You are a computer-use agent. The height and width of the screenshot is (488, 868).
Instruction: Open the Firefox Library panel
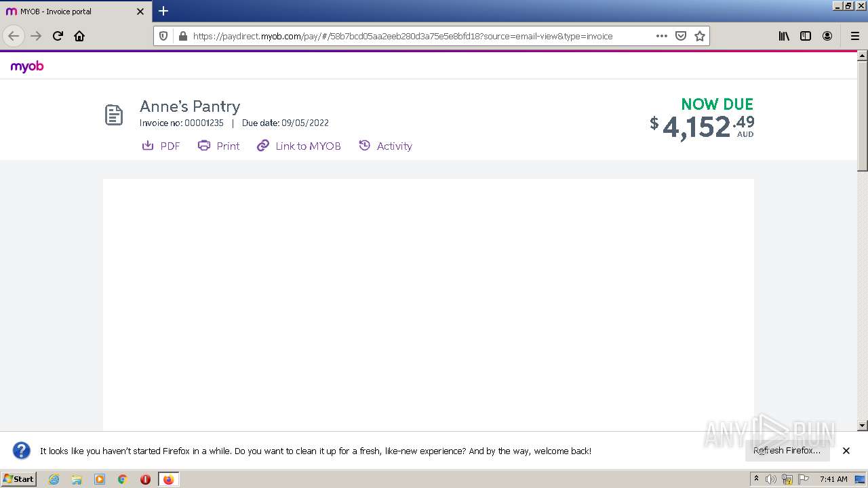coord(784,36)
